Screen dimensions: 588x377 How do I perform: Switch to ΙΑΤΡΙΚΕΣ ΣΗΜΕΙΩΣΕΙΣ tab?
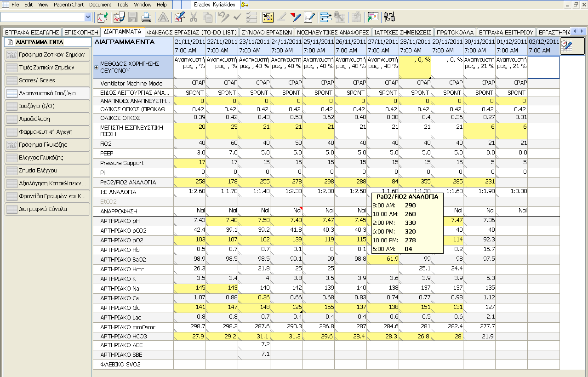pyautogui.click(x=403, y=32)
